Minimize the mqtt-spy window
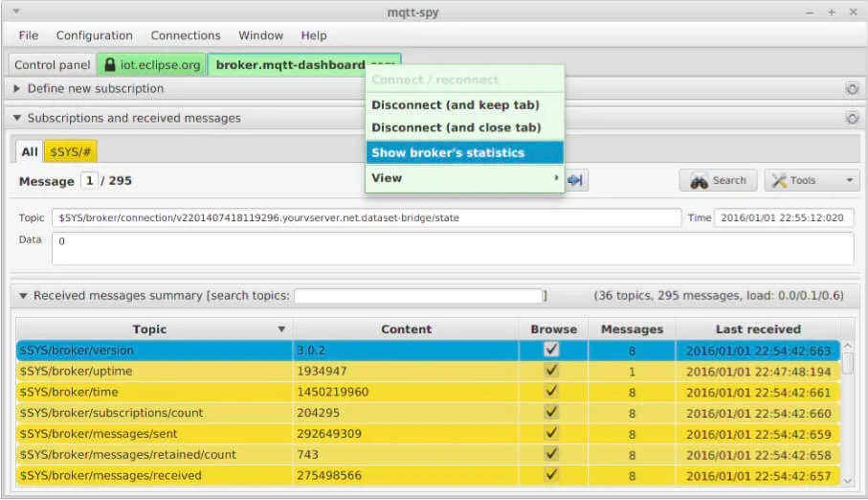 (x=810, y=12)
